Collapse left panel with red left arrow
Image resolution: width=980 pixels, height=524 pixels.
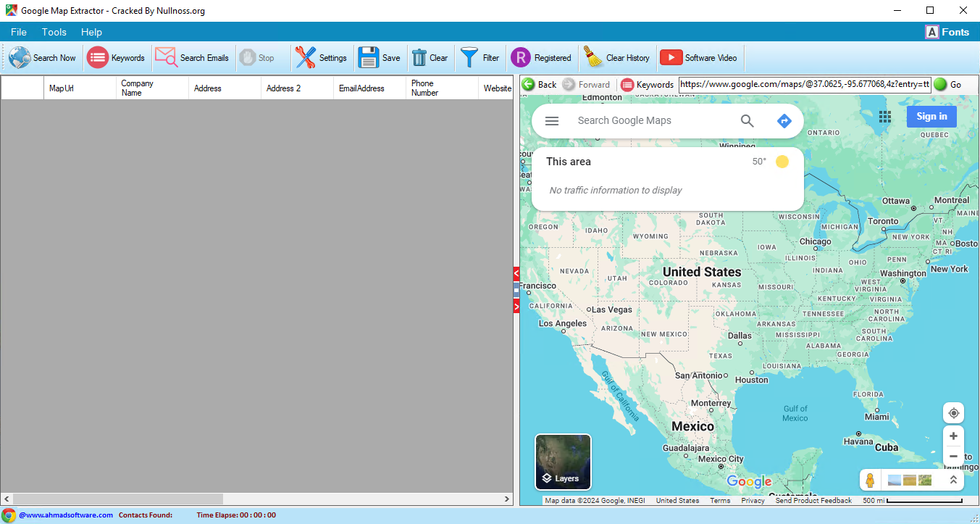pos(516,274)
